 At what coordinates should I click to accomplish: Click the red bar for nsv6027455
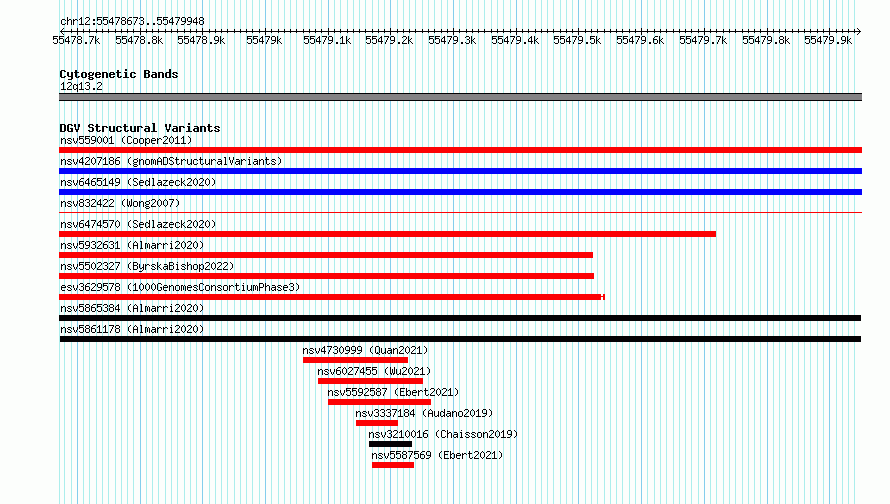click(x=371, y=381)
